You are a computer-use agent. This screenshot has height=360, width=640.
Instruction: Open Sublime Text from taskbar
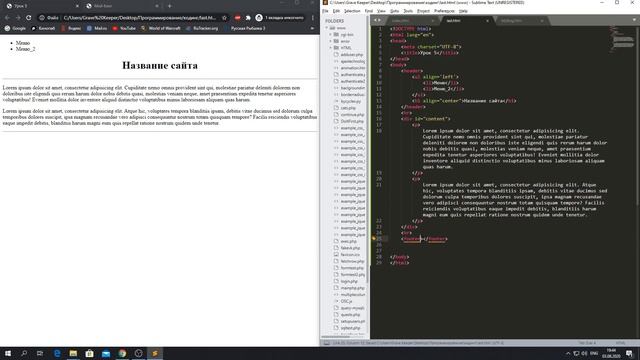[155, 353]
